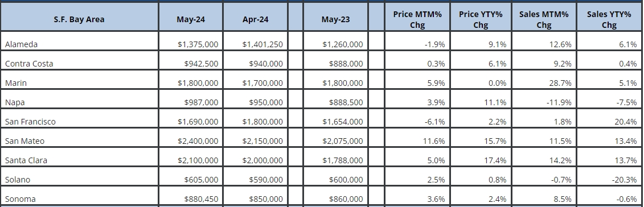Click the May-23 column header

tap(335, 19)
